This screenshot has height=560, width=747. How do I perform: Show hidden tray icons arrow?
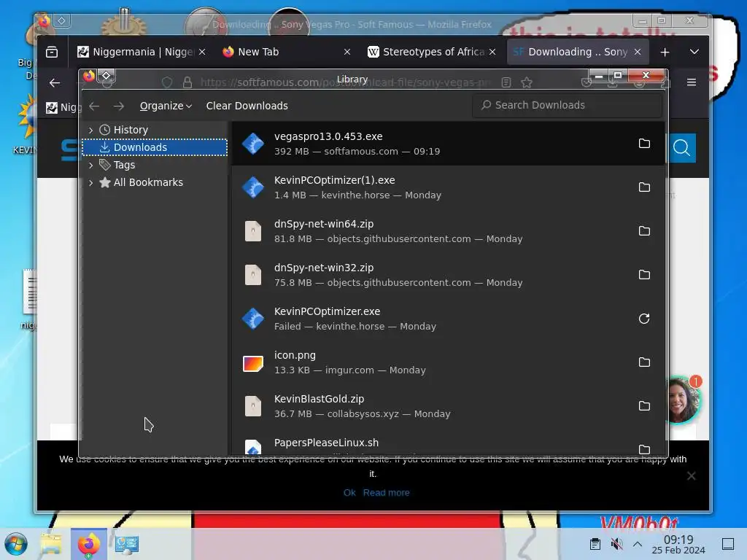pos(638,544)
